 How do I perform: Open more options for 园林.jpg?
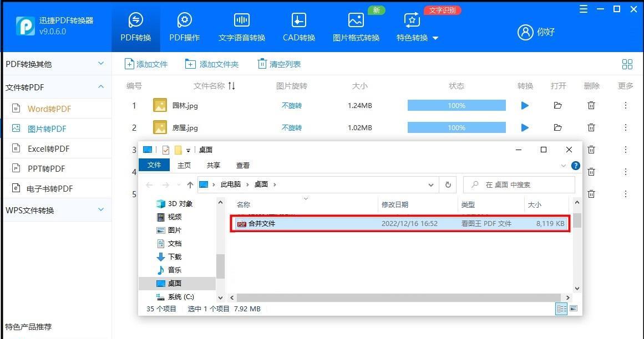point(626,105)
